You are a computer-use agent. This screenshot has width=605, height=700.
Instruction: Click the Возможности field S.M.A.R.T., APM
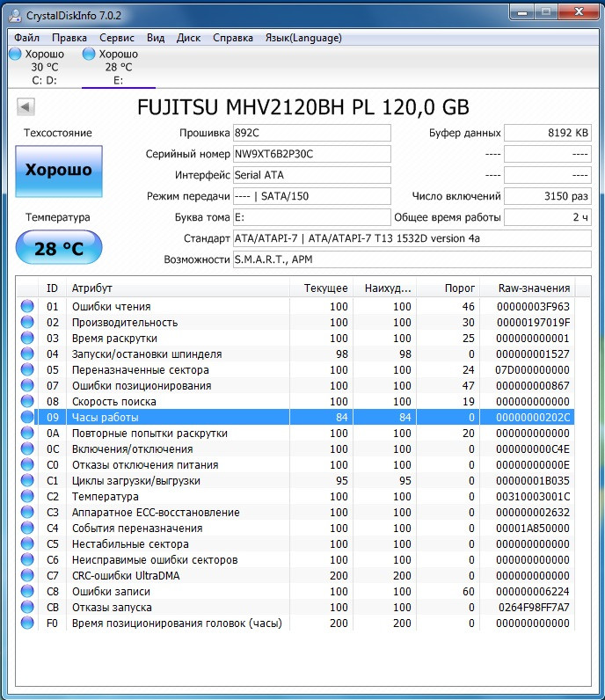coord(412,259)
